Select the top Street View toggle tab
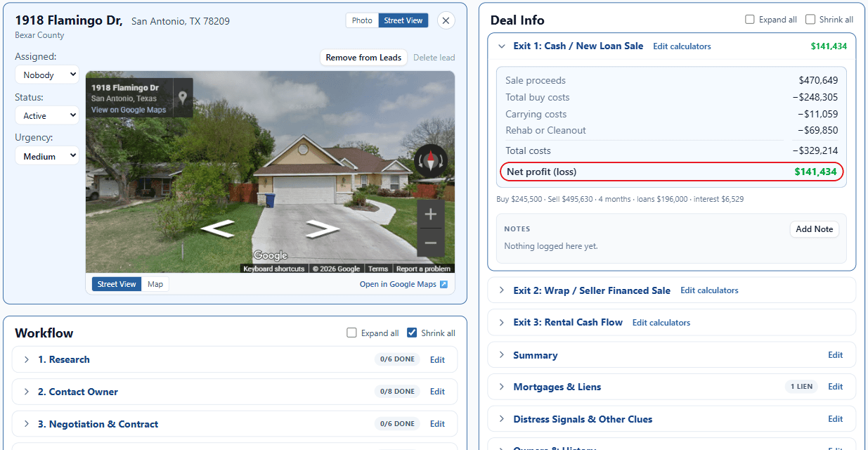The width and height of the screenshot is (868, 450). click(403, 20)
